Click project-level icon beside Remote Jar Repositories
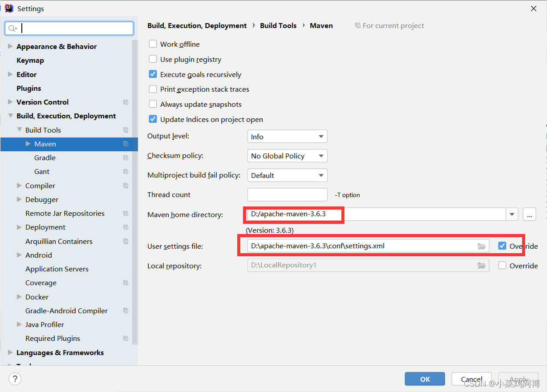The height and width of the screenshot is (392, 547). 126,214
